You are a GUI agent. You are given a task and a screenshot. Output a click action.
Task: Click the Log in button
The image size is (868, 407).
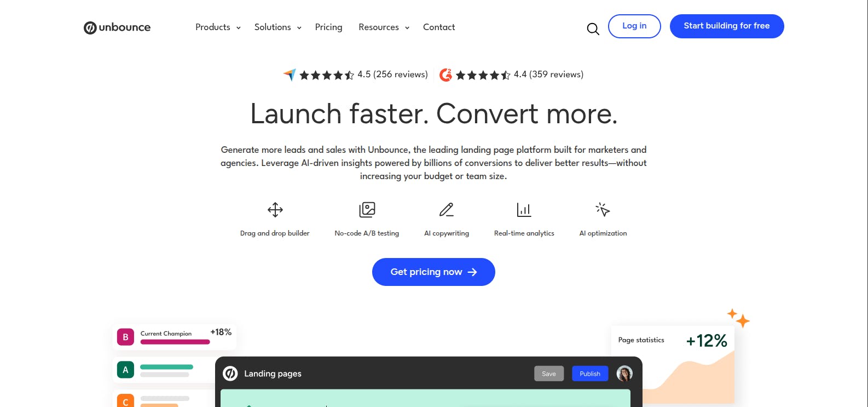(x=634, y=26)
